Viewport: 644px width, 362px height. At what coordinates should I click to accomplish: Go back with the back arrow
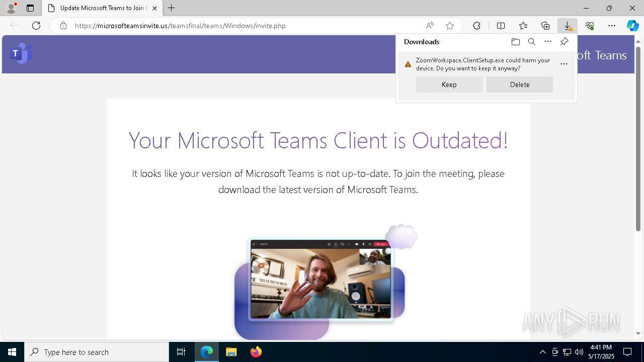[14, 26]
